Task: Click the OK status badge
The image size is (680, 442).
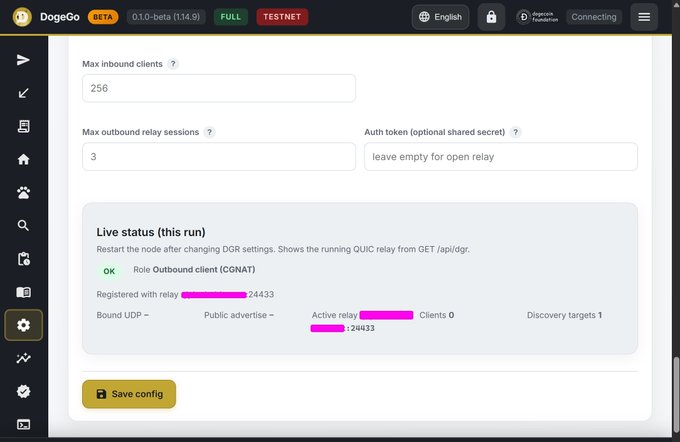Action: 109,271
